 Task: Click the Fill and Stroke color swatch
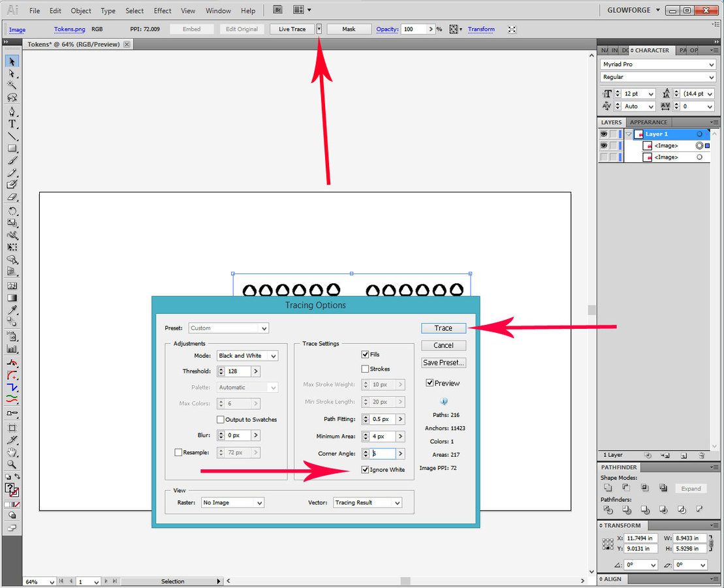tap(12, 489)
